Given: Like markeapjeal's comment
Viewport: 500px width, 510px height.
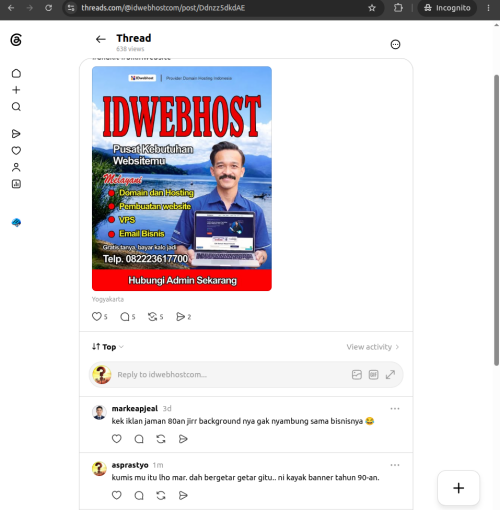Looking at the screenshot, I should coord(116,439).
